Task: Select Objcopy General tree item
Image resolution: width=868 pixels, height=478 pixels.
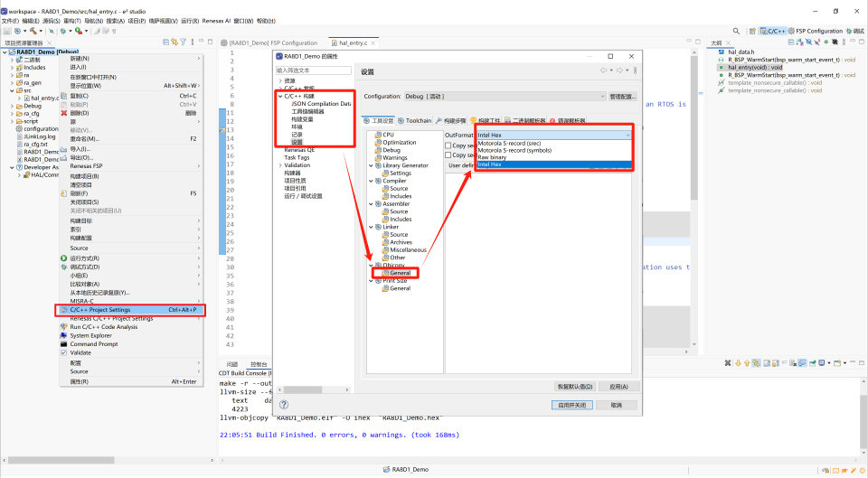Action: pos(400,273)
